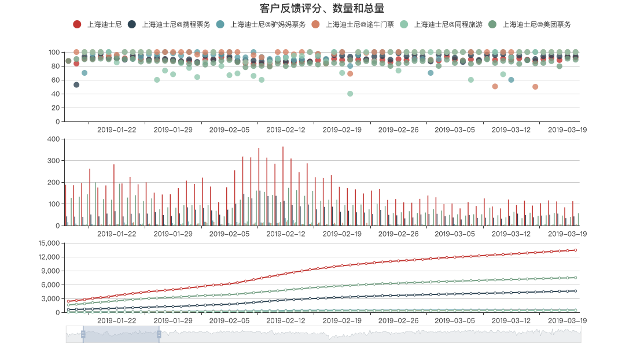
Task: Click the 2019-01-22 label under bar chart
Action: [x=117, y=234]
